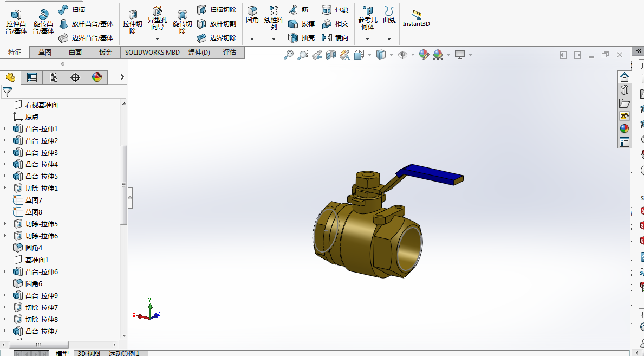This screenshot has height=356, width=644.
Task: Switch to the SOLIDWORKS MBD tab
Action: 152,52
